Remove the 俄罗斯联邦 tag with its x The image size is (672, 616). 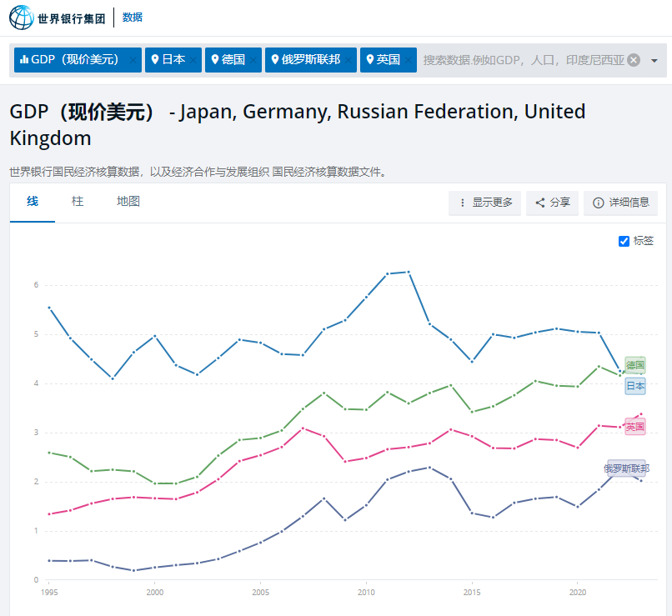349,60
